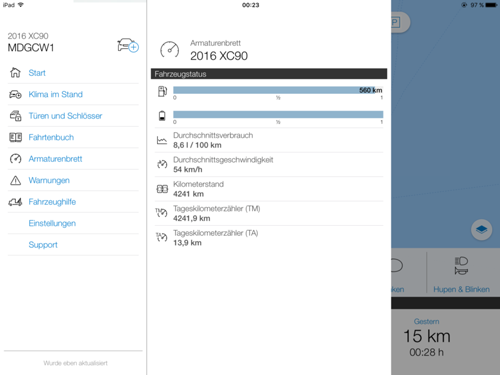Click the MDGCW1 vehicle name
Image resolution: width=500 pixels, height=375 pixels.
tap(31, 48)
